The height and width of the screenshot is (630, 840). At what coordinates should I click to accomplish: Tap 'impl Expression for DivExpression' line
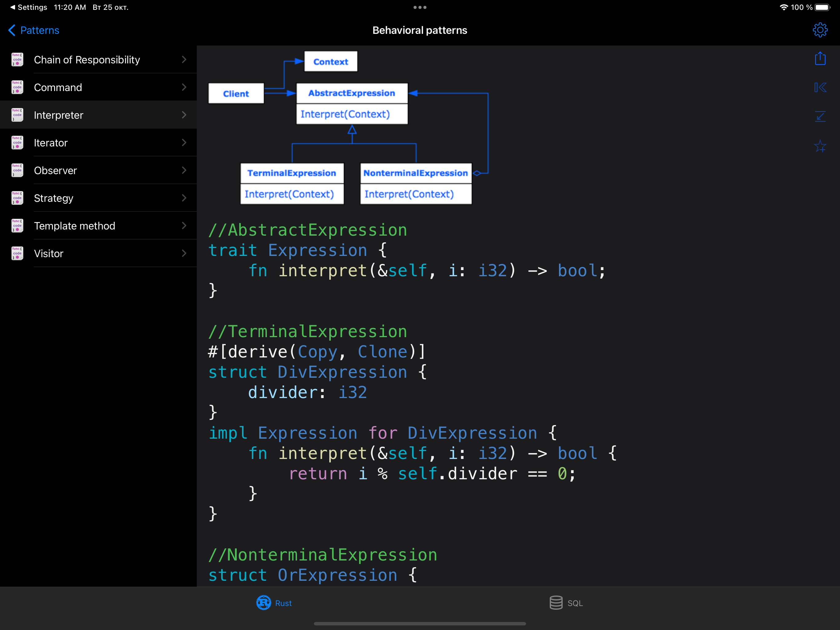[x=383, y=433]
